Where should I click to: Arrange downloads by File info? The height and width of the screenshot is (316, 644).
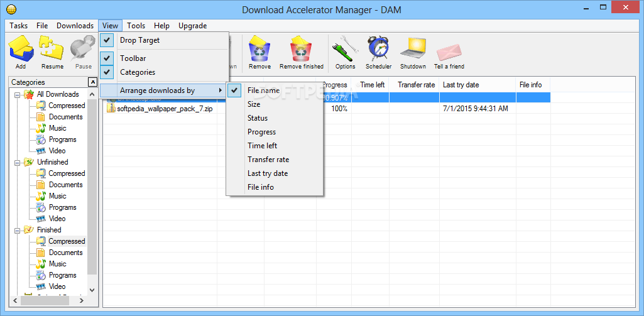pyautogui.click(x=275, y=187)
